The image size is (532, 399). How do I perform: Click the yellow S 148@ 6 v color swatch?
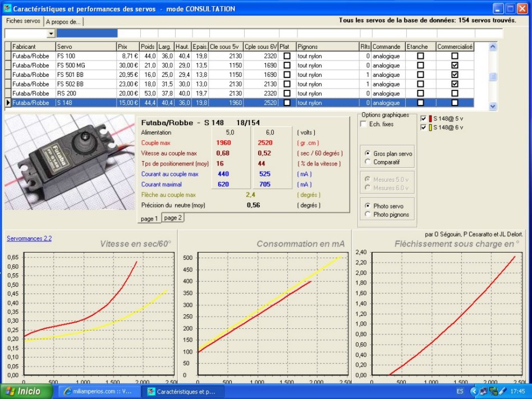point(430,127)
